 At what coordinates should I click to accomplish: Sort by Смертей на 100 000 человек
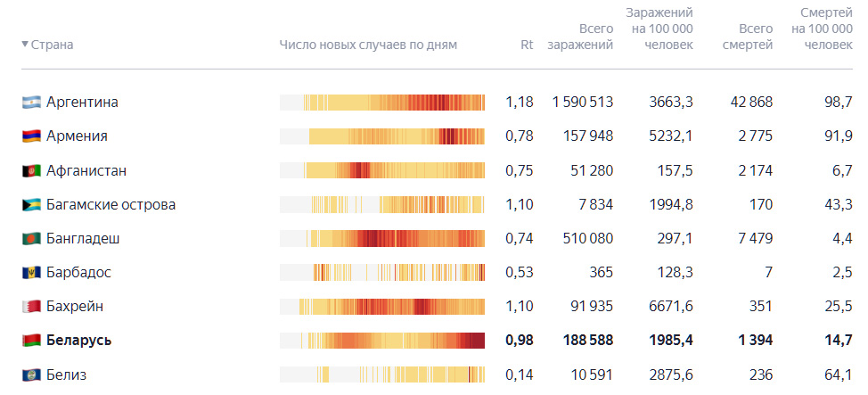coord(822,29)
